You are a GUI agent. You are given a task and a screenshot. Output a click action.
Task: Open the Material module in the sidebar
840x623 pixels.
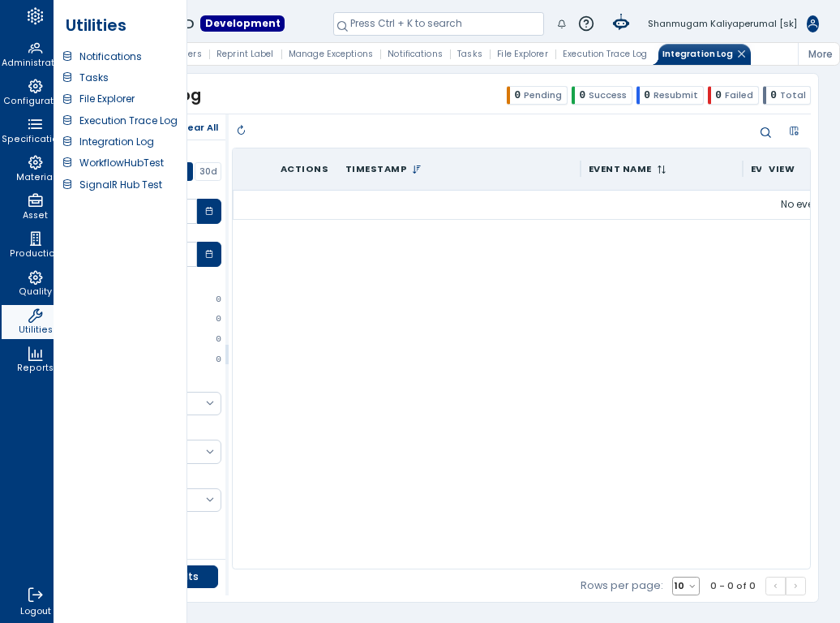28,170
